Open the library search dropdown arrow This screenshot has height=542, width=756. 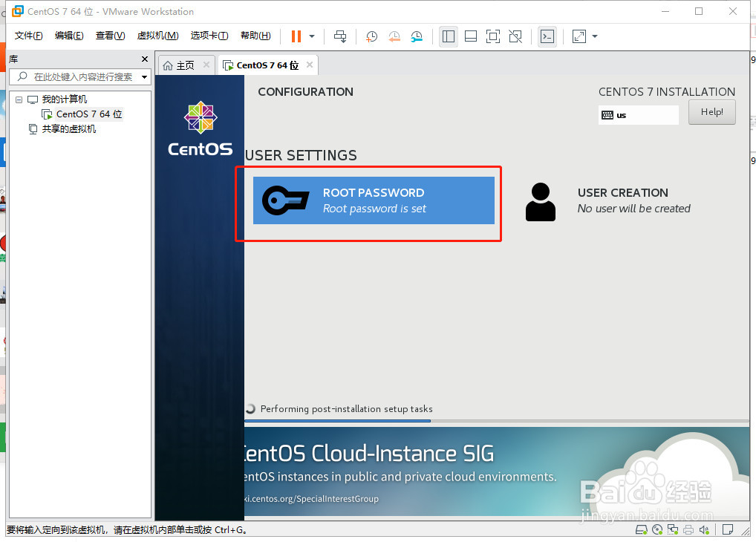(144, 76)
